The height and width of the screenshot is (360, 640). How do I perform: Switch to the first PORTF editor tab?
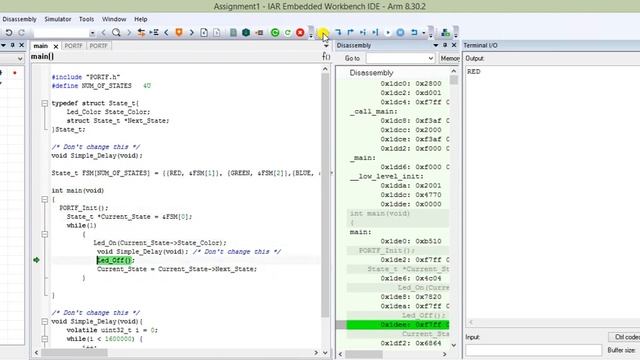[x=73, y=46]
